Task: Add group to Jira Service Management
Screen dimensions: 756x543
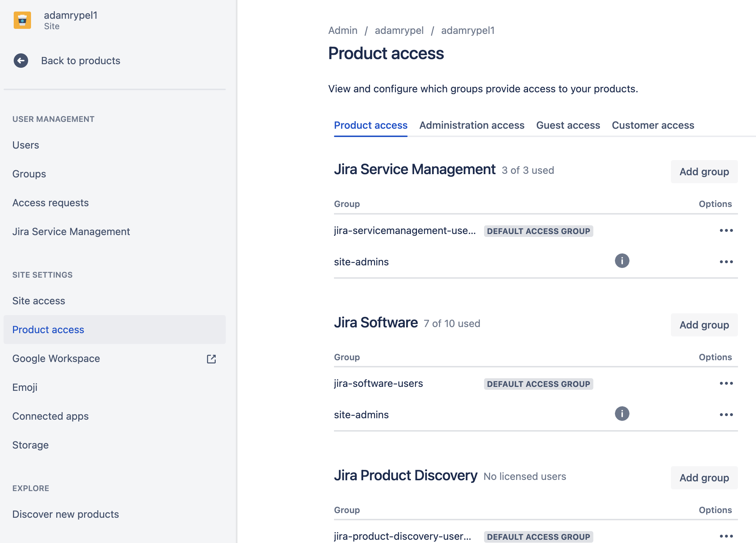Action: [704, 172]
